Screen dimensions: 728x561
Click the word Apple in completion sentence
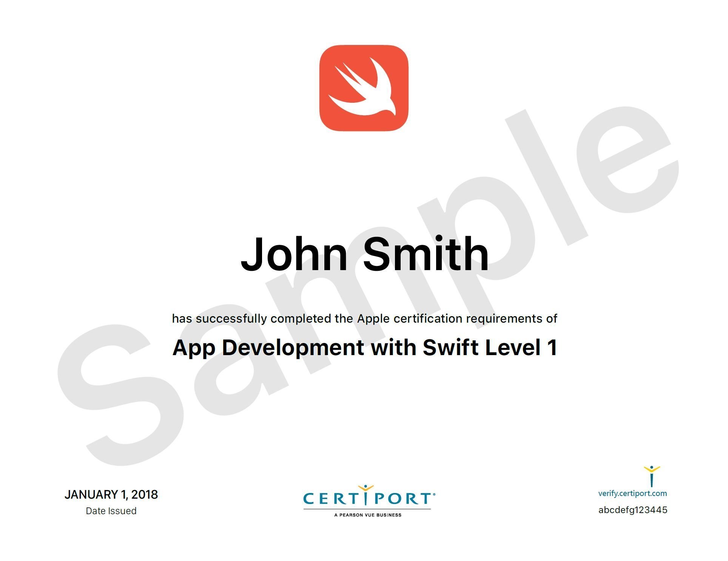click(x=373, y=319)
